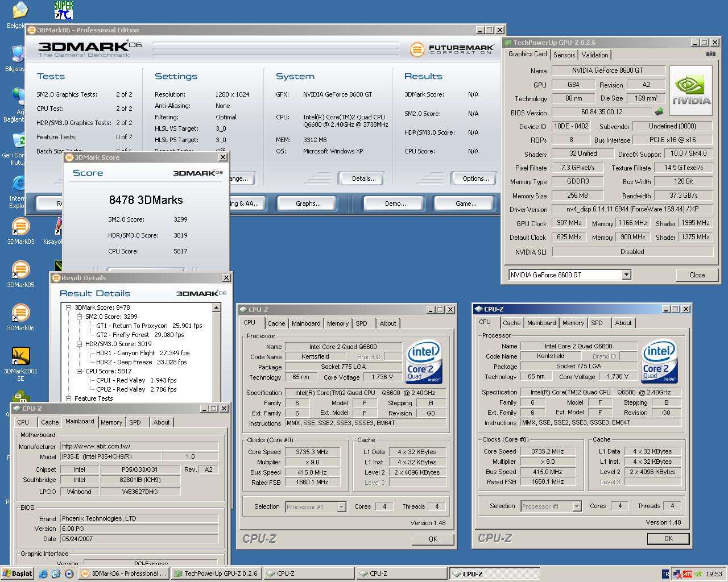Click the Futuremark Corporation logo
Viewport: 728px width, 582px height.
point(451,49)
